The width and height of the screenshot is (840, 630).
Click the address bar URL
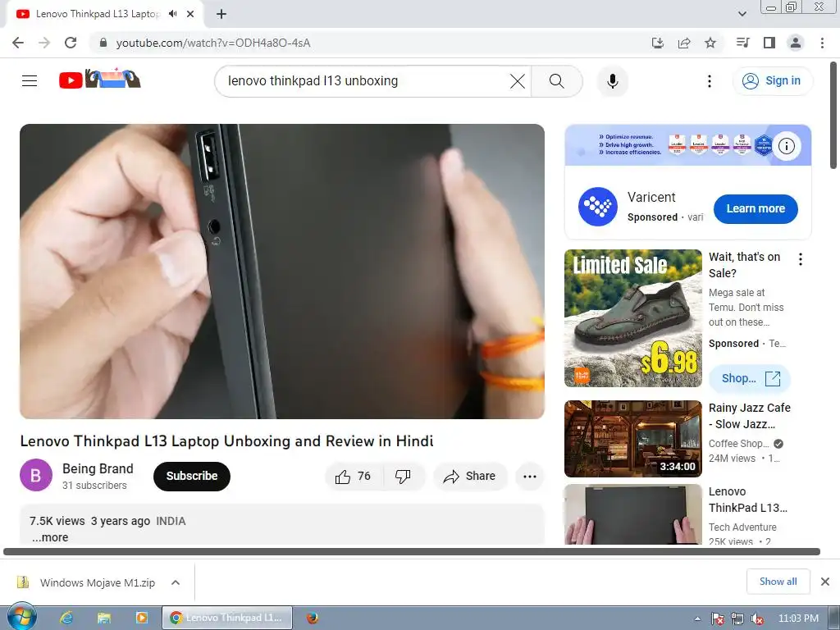click(x=213, y=43)
